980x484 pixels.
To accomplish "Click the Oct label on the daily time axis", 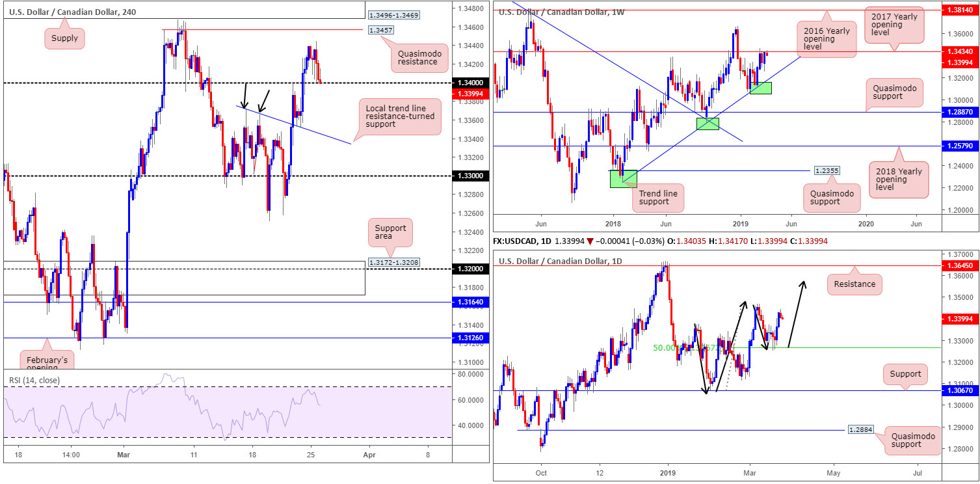I will (x=540, y=473).
